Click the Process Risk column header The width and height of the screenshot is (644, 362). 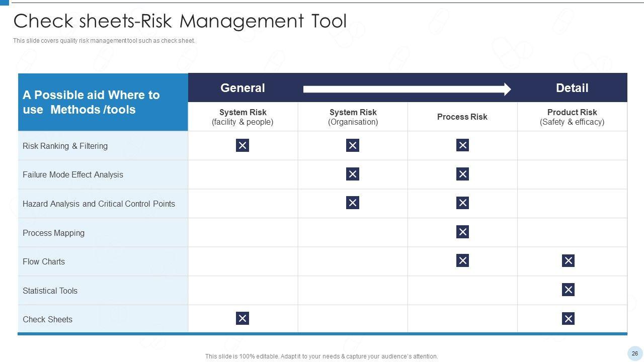point(462,117)
